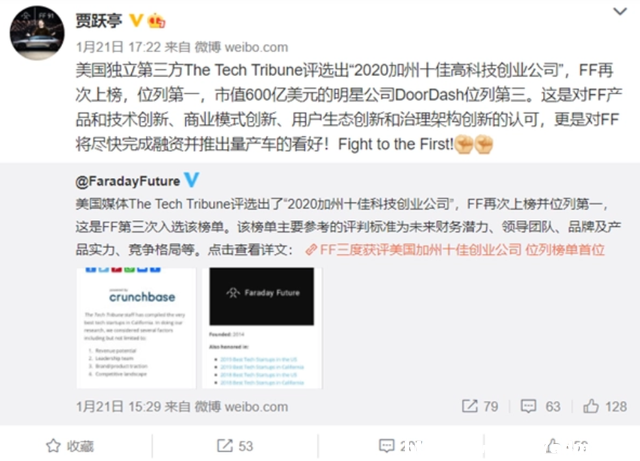Click the weibo.com source link under author name
This screenshot has width=640, height=461.
256,47
